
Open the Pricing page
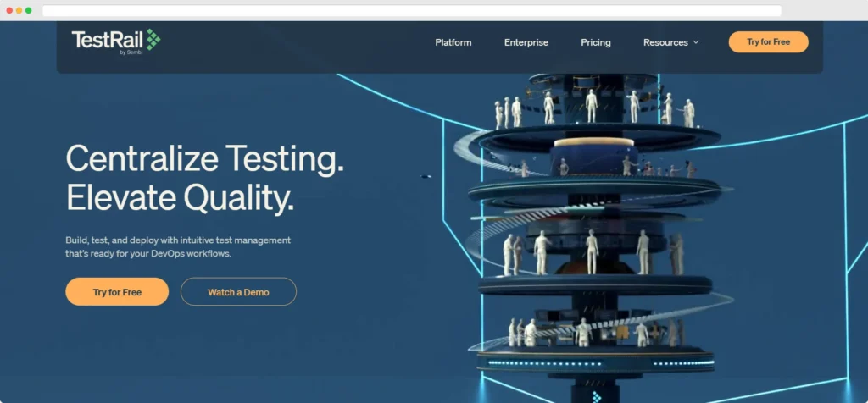(x=596, y=42)
